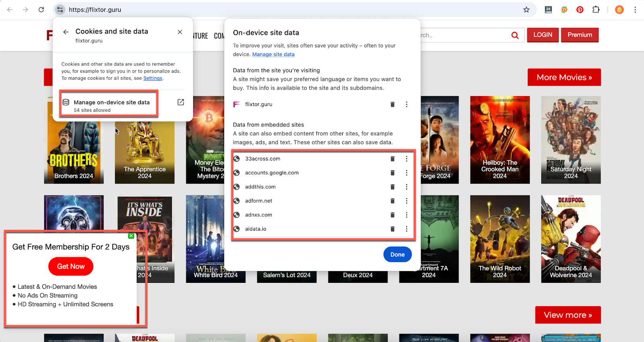Reload the page

(x=41, y=10)
